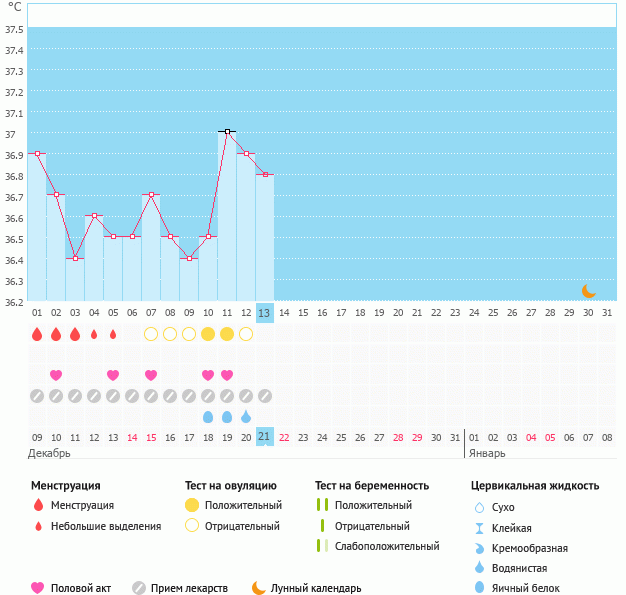Image resolution: width=626 pixels, height=595 pixels.
Task: Click the moon icon on chart day 30
Action: pos(589,291)
